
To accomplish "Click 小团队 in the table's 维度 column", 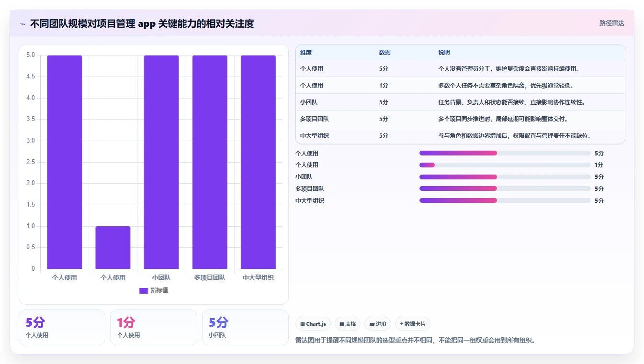I will click(x=309, y=102).
